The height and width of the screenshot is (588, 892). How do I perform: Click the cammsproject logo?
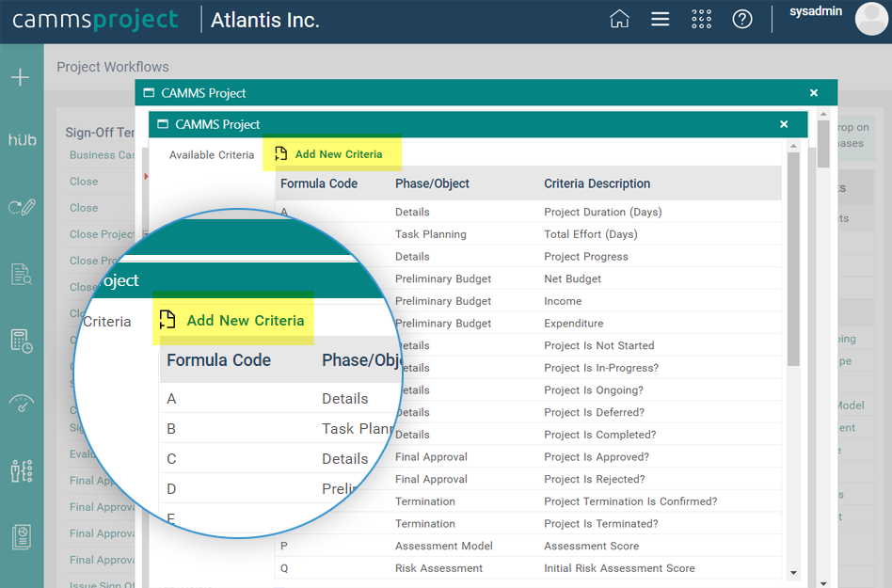point(95,20)
